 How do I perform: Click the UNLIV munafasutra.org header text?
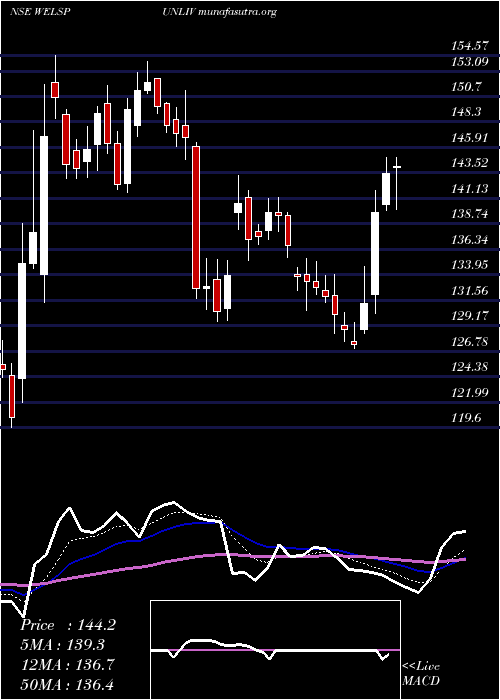point(220,12)
